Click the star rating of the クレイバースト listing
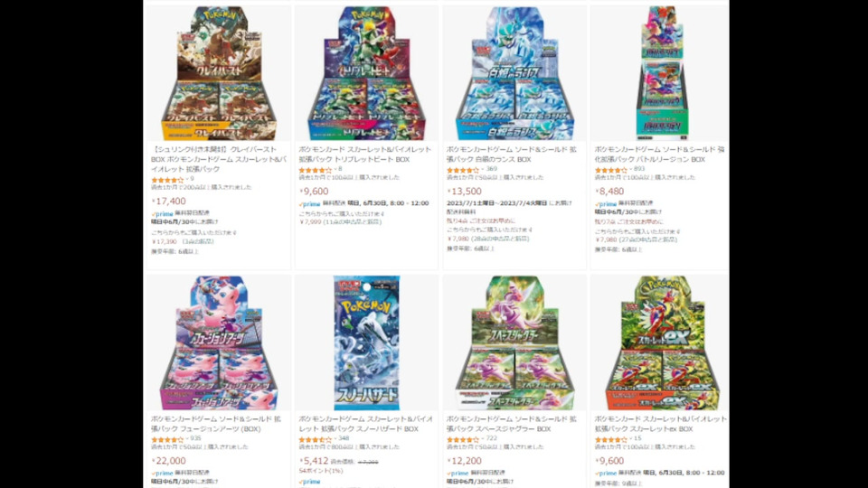Screen dimensions: 868x488 pyautogui.click(x=167, y=180)
